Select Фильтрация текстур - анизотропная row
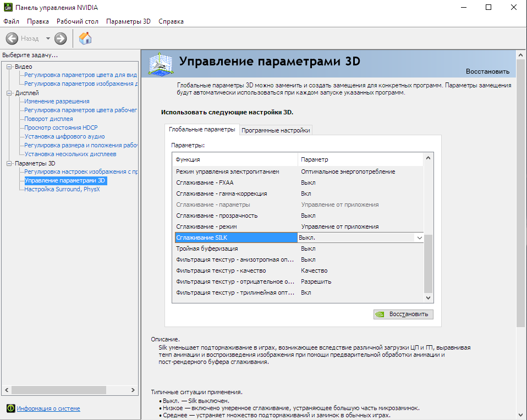Image resolution: width=527 pixels, height=420 pixels. tap(298, 259)
